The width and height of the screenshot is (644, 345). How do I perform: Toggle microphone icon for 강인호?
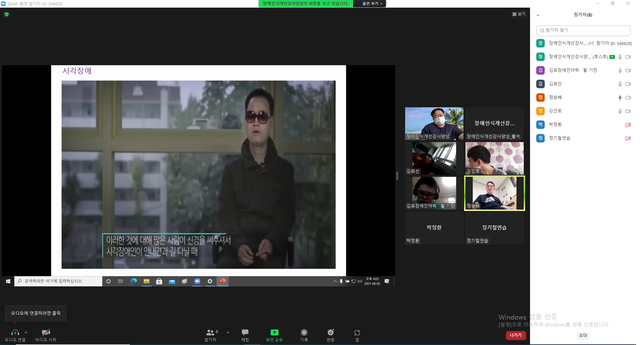point(620,111)
